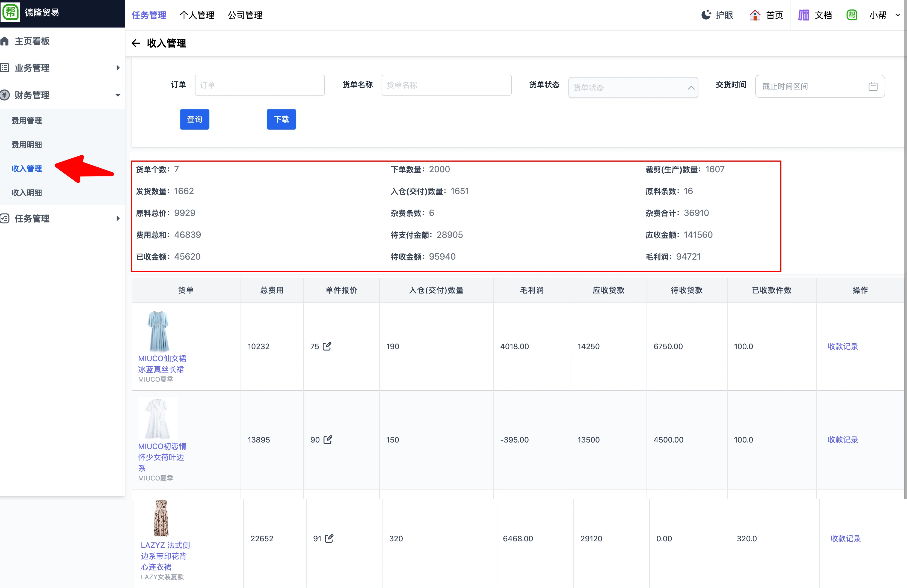Expand the 任务管理 sidebar section
907x588 pixels.
118,218
